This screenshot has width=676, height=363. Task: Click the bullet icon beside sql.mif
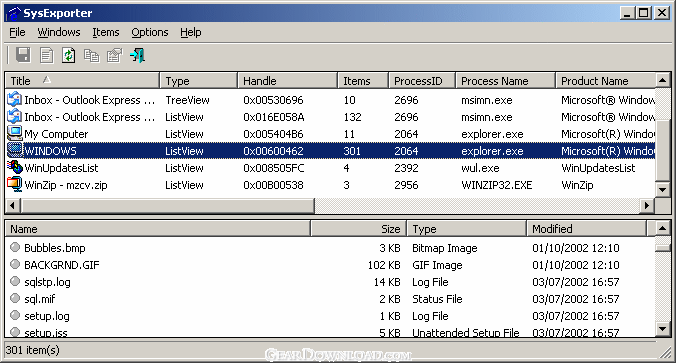[15, 298]
